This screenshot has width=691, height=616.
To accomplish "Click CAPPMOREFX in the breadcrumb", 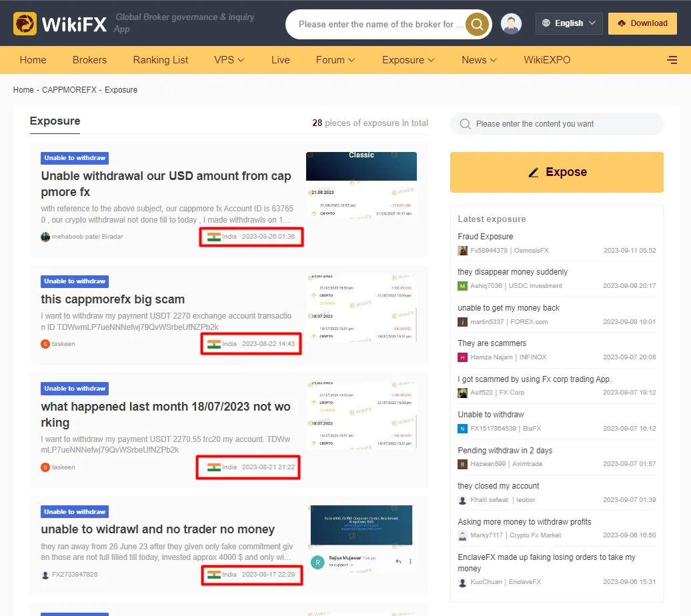I will pos(69,90).
